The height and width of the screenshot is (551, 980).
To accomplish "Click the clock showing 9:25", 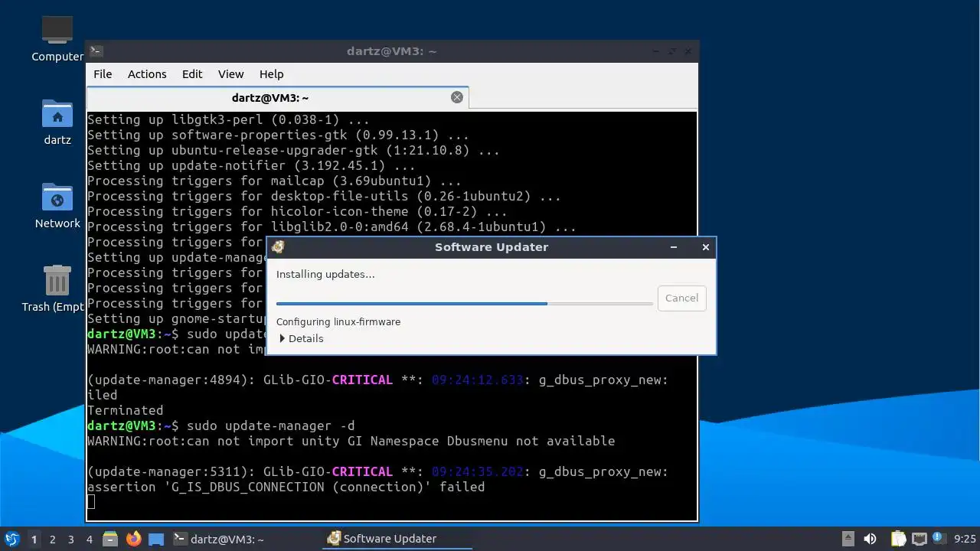I will [x=965, y=539].
